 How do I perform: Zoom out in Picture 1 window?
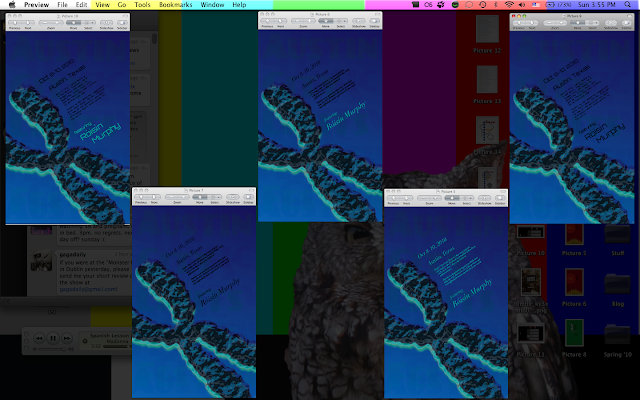[424, 198]
